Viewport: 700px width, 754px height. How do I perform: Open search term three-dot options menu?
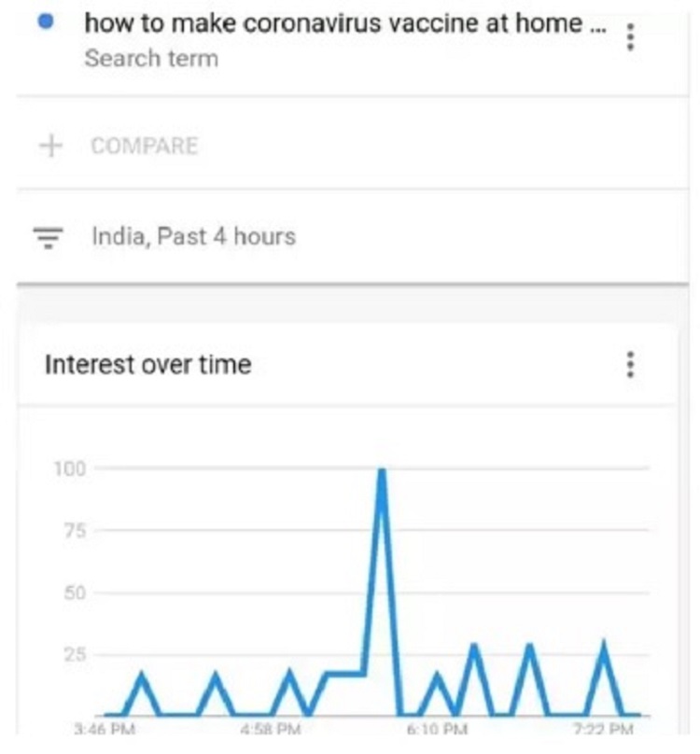pyautogui.click(x=630, y=37)
